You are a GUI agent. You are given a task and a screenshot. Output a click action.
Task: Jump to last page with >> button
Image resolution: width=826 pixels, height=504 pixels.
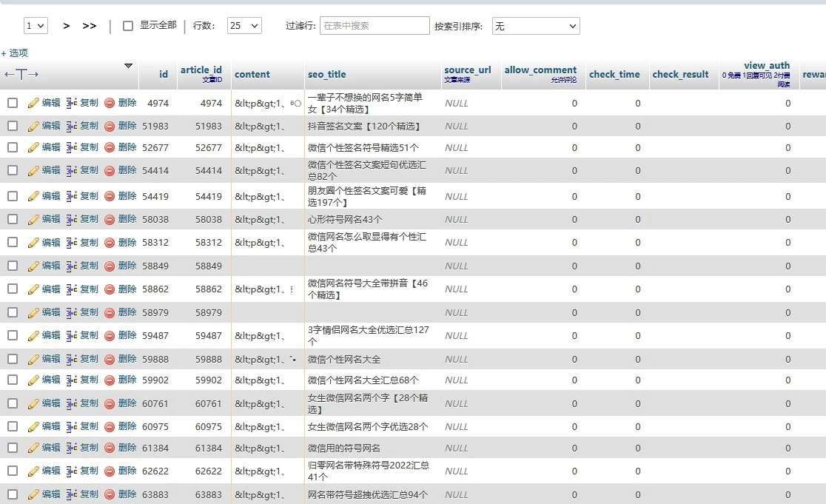point(90,26)
